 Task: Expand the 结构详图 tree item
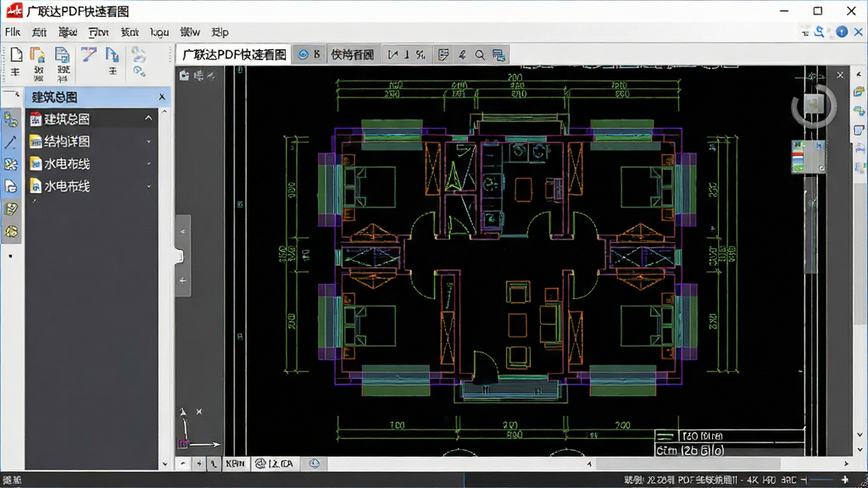pyautogui.click(x=149, y=141)
